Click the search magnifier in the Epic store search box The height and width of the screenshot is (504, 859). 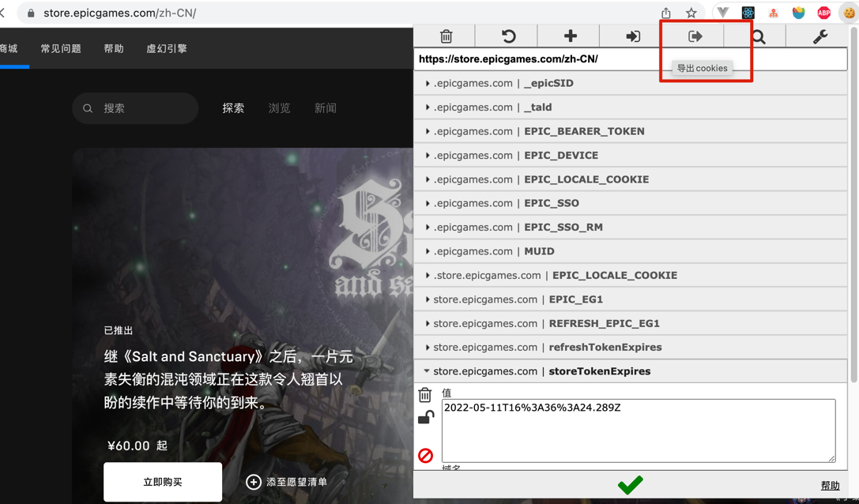coord(88,108)
